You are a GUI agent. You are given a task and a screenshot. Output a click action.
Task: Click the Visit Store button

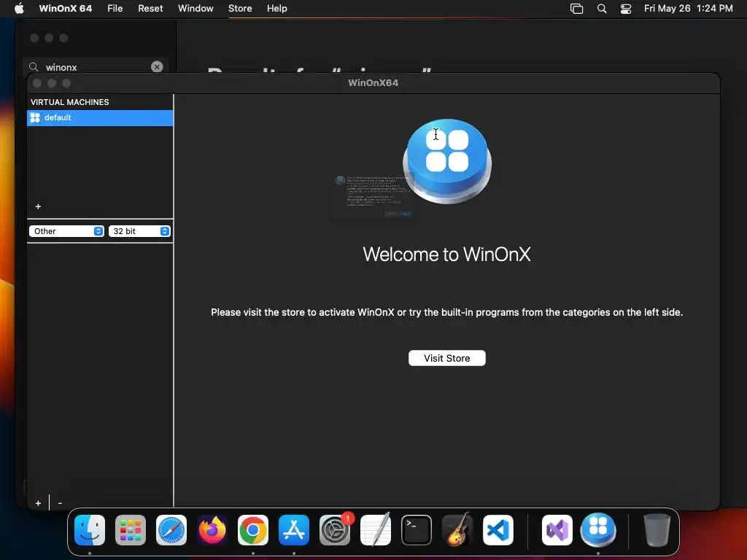[x=447, y=358]
